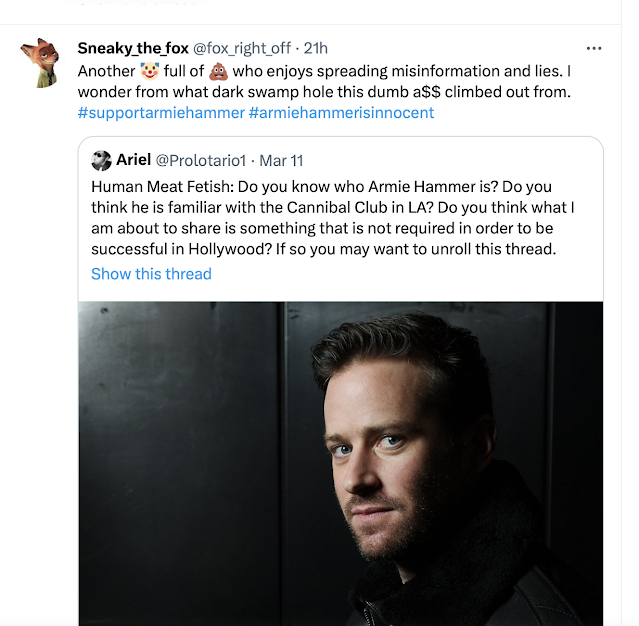Click the @fox_right_off handle
Image resolution: width=639 pixels, height=626 pixels.
242,48
